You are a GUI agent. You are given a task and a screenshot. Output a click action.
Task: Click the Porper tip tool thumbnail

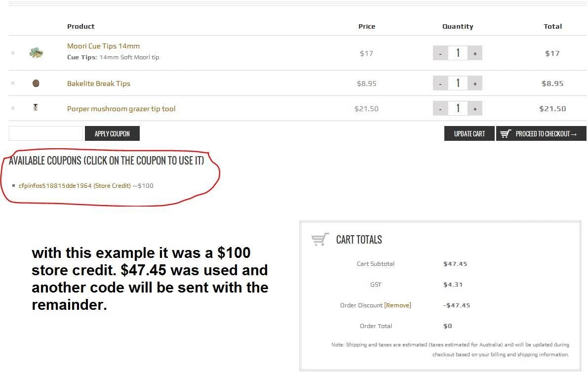pyautogui.click(x=36, y=107)
